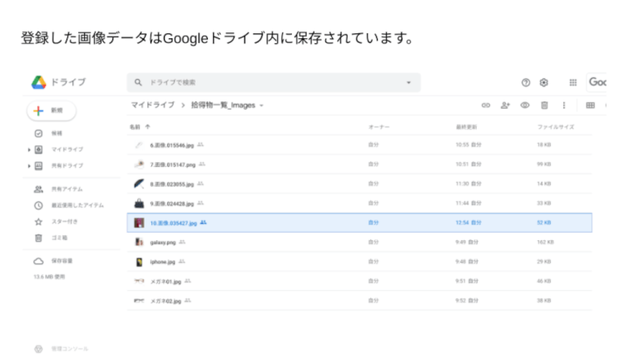This screenshot has height=364, width=624.
Task: Open the settings gear icon
Action: [543, 82]
